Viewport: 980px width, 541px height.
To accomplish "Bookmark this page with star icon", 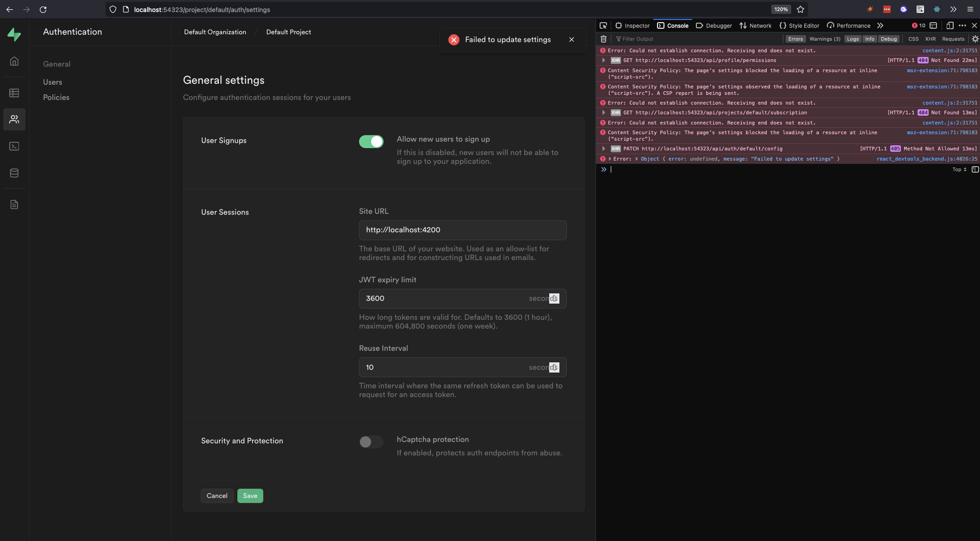I will (800, 9).
